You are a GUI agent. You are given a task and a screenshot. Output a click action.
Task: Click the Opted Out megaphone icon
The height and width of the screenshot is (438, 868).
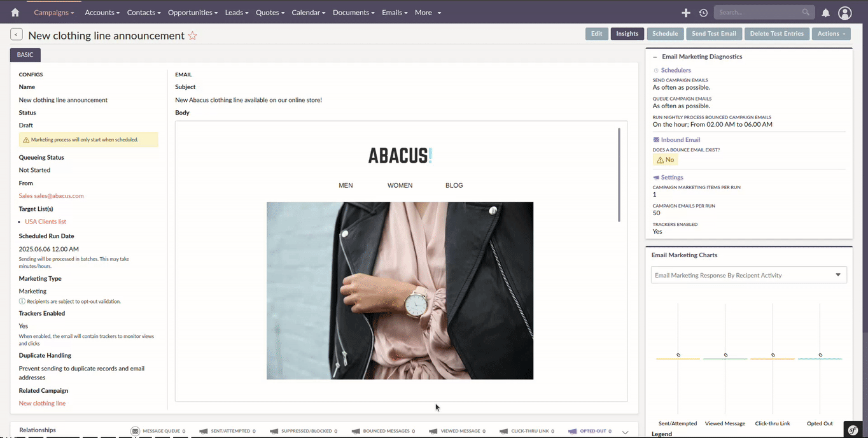(x=571, y=430)
